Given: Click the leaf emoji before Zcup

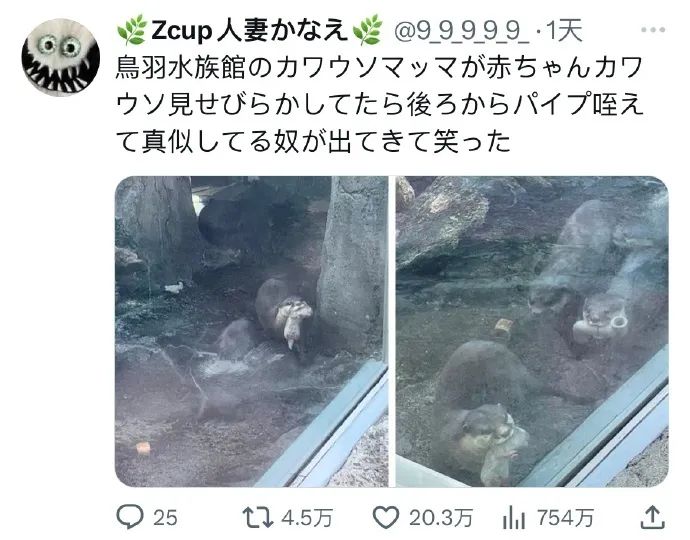Looking at the screenshot, I should (131, 30).
